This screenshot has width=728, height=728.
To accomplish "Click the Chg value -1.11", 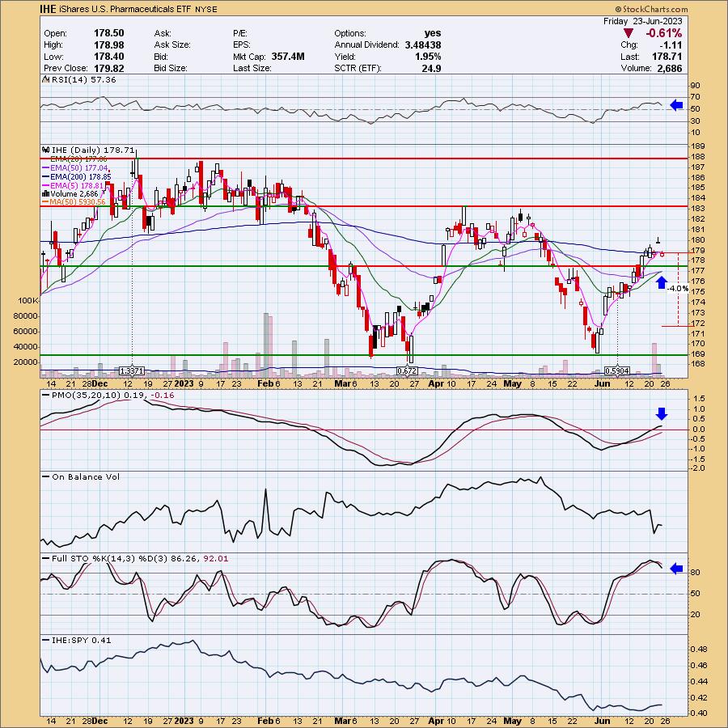I will tap(672, 45).
